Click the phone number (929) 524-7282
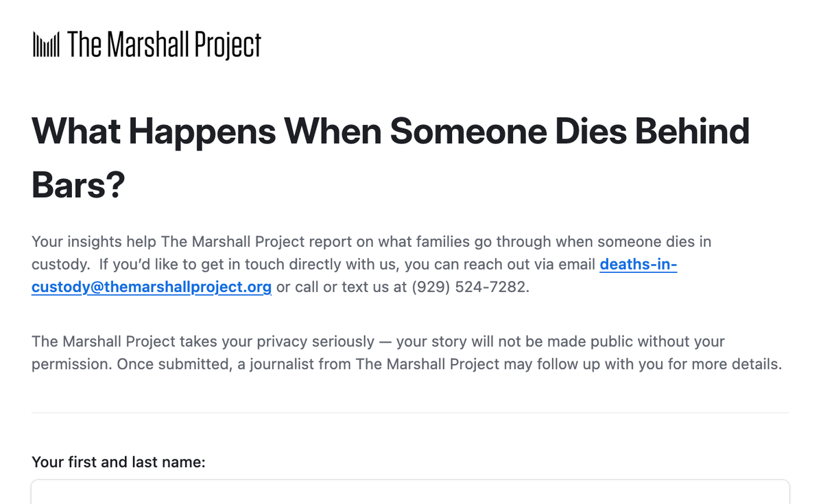The height and width of the screenshot is (504, 823). [x=470, y=287]
